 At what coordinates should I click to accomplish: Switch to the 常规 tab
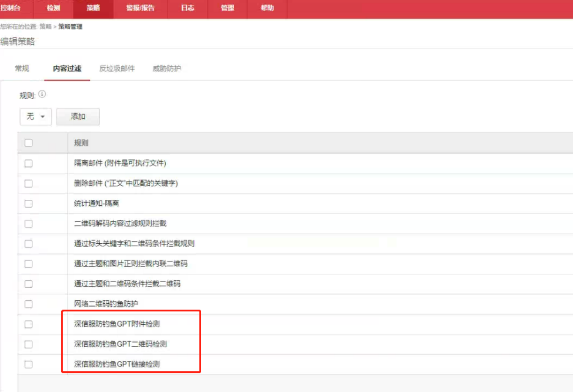22,68
